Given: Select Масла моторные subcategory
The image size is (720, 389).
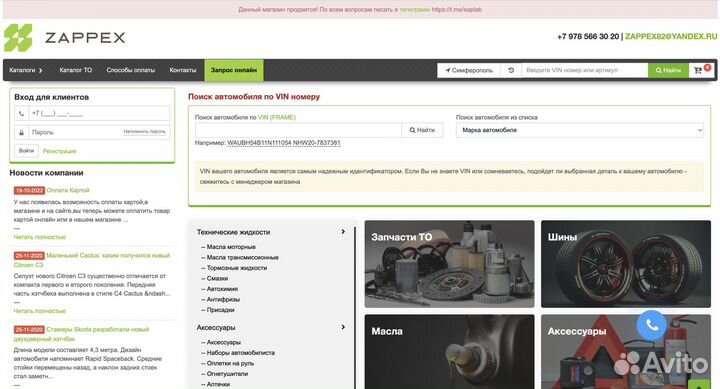Looking at the screenshot, I should tap(231, 247).
